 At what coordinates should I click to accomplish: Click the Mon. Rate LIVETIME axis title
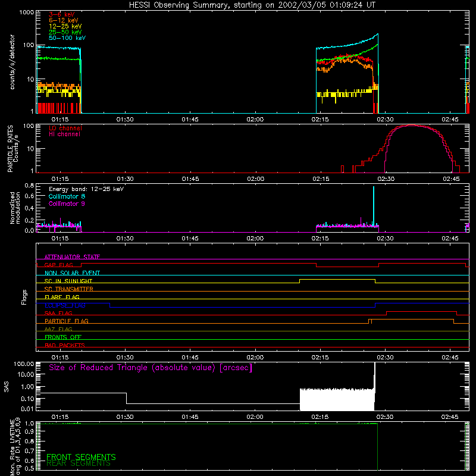pos(15,446)
